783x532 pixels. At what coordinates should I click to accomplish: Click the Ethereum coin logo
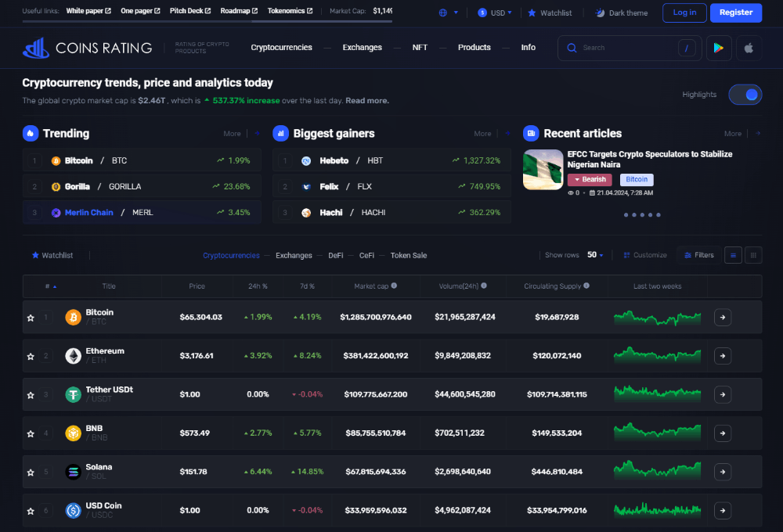pyautogui.click(x=73, y=356)
